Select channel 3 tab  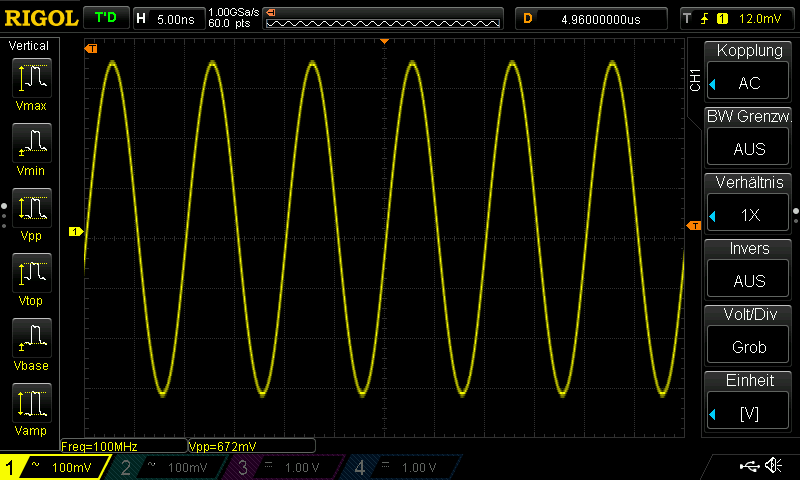point(283,467)
